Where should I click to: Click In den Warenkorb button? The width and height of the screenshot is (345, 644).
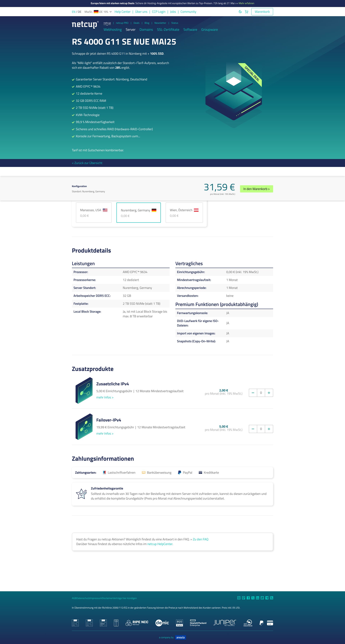coord(256,189)
